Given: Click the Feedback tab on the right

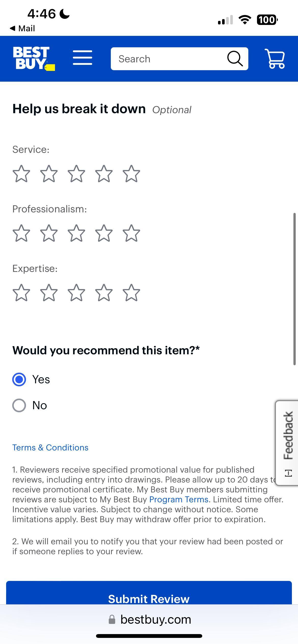Looking at the screenshot, I should [287, 443].
